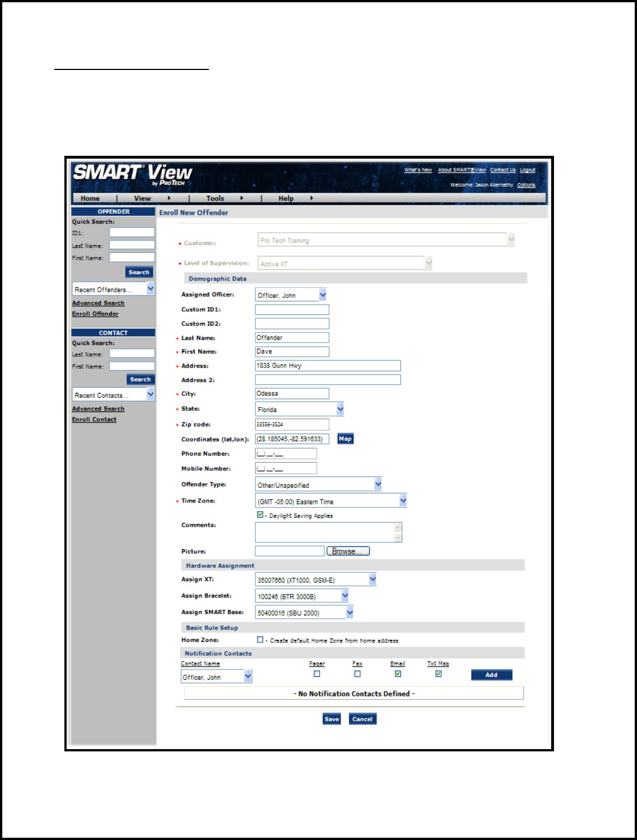The width and height of the screenshot is (637, 840).
Task: Click the Map button
Action: (345, 439)
